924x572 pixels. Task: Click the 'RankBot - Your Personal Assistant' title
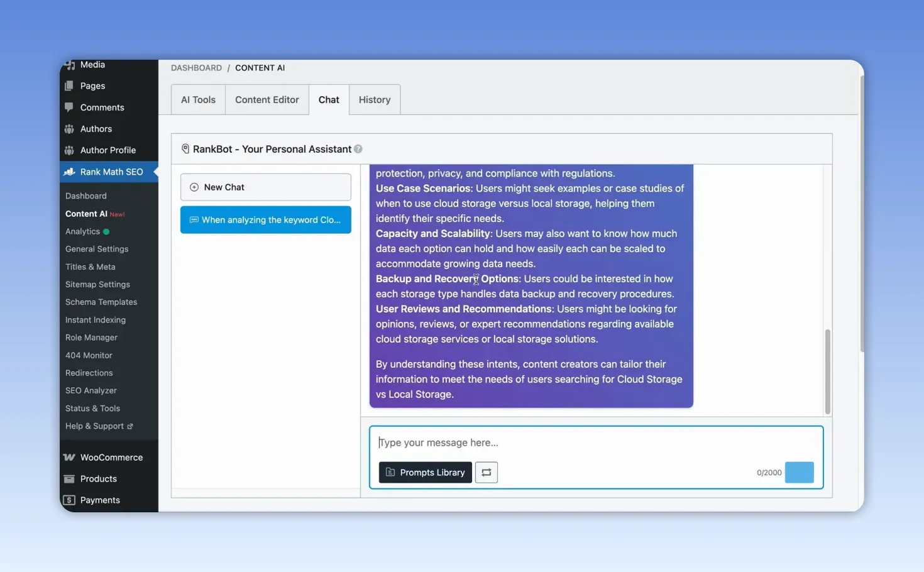pyautogui.click(x=272, y=149)
